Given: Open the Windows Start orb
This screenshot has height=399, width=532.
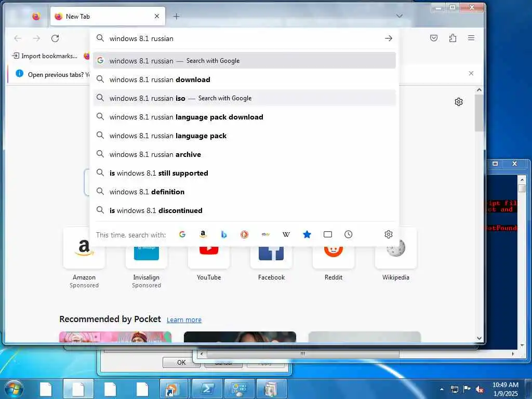Looking at the screenshot, I should click(x=14, y=389).
